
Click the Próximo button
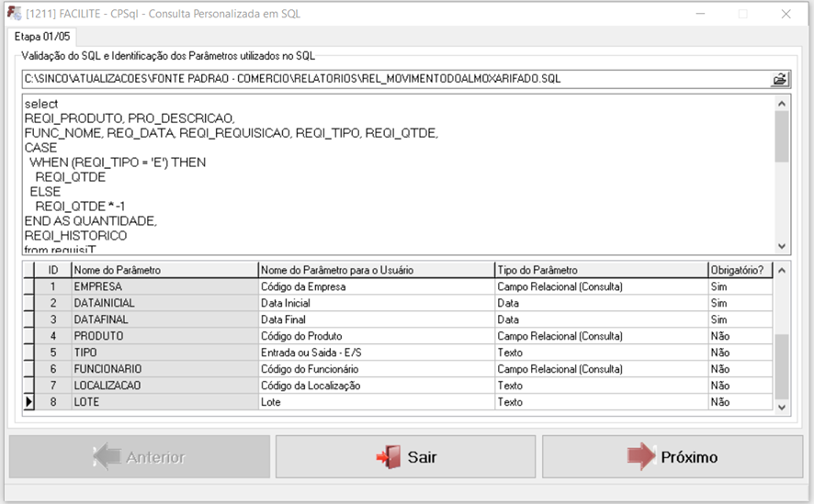coord(673,456)
